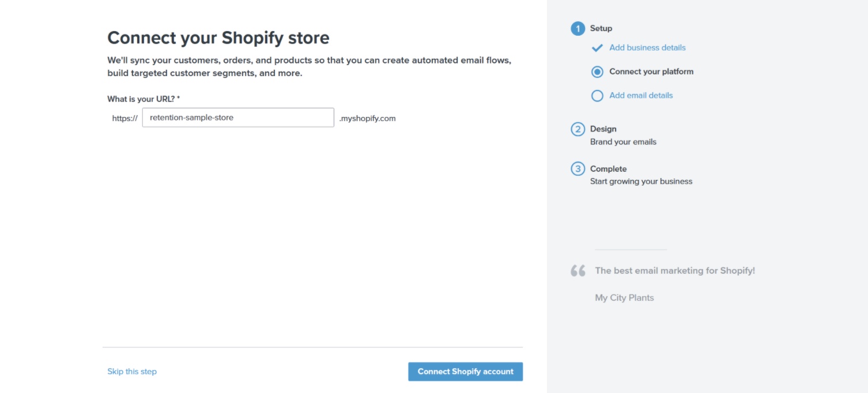
Task: Click the Connect Shopify account button
Action: click(x=465, y=372)
